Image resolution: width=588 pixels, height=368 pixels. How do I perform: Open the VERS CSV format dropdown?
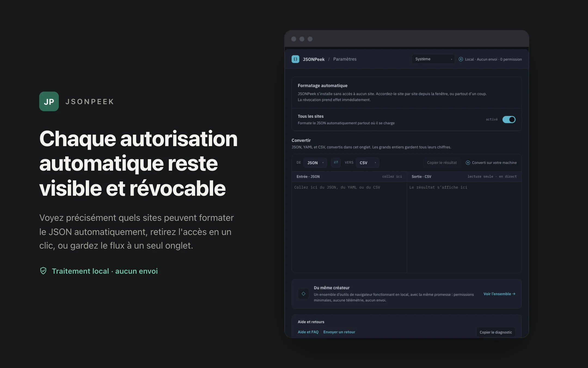tap(367, 163)
